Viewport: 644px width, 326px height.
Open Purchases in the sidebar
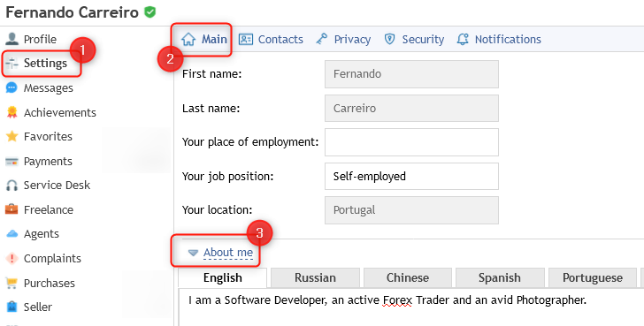40,283
